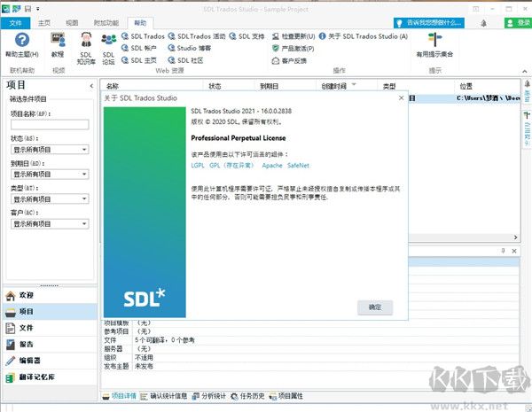Open the SDL 知识库 knowledge base

coord(85,44)
